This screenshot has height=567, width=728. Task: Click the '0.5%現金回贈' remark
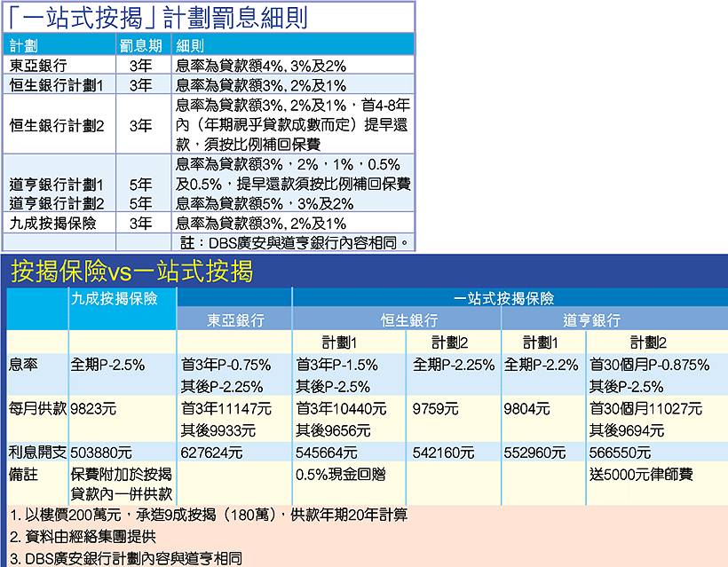[341, 474]
